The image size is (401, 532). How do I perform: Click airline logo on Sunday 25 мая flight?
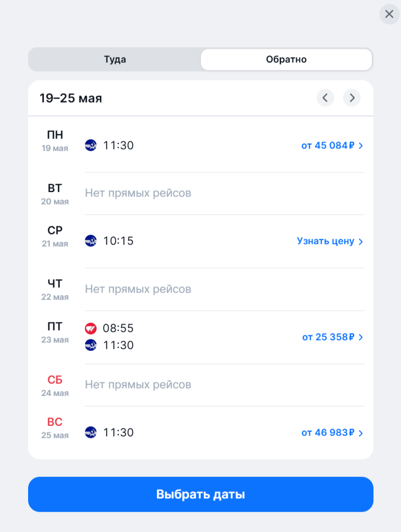coord(91,432)
